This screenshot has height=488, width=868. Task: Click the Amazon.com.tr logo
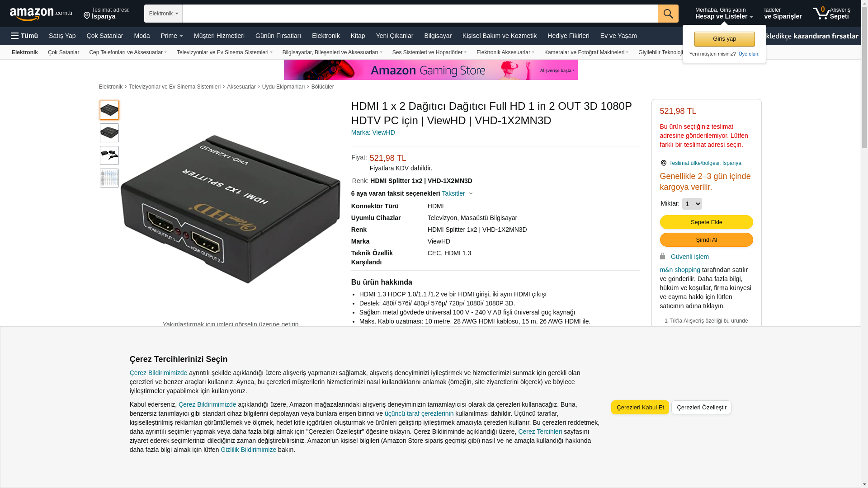41,14
